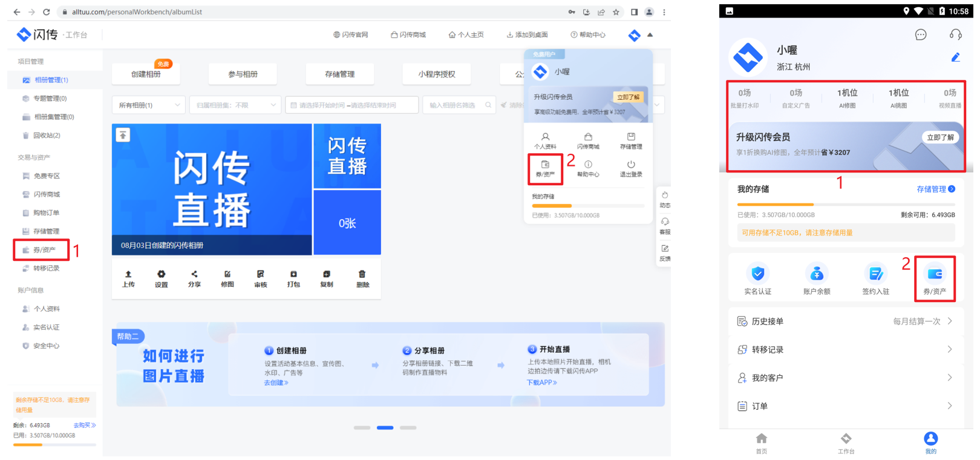Click the 复制 copy icon under the album
The width and height of the screenshot is (980, 460).
[327, 274]
